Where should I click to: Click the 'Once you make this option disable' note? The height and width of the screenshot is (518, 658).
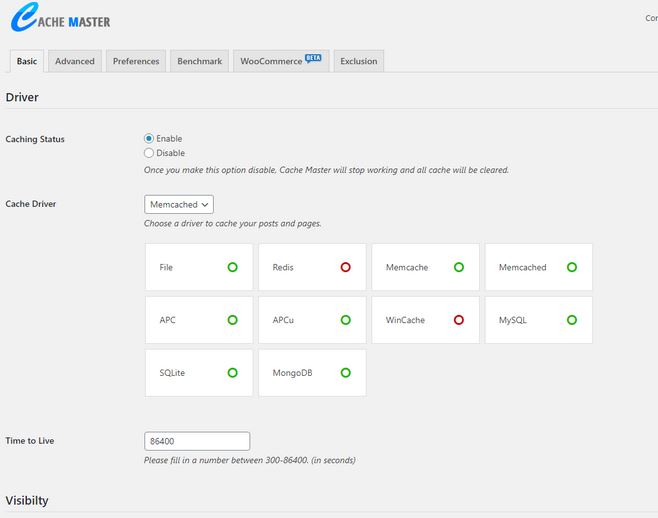point(326,170)
